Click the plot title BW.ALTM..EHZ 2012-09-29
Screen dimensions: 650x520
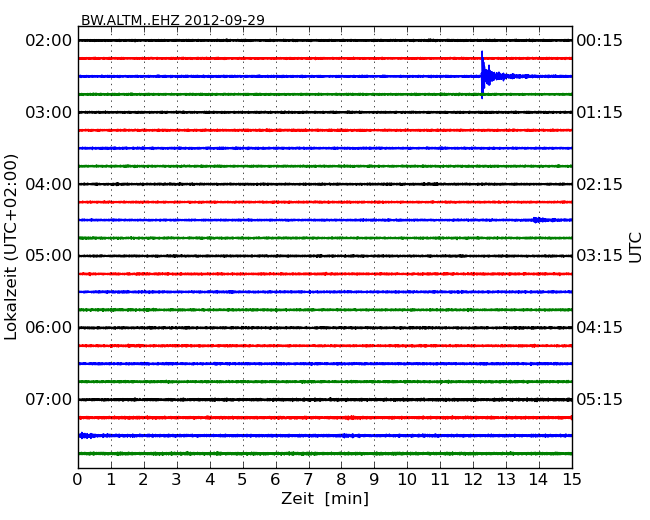(172, 20)
